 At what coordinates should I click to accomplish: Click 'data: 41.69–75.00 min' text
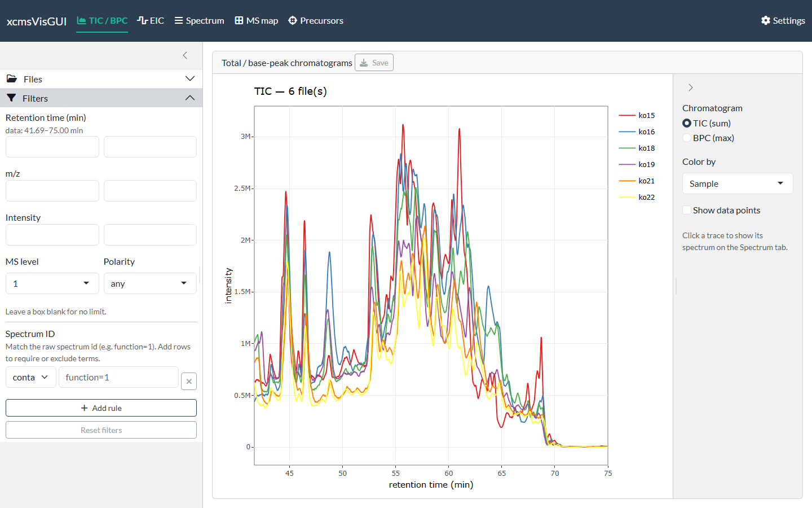[x=44, y=130]
